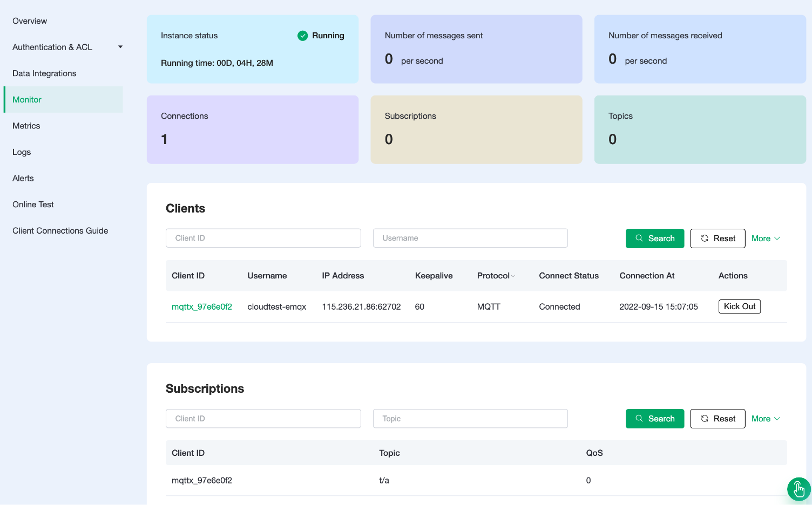Viewport: 812px width, 505px height.
Task: Go to Logs in the sidebar
Action: point(22,152)
